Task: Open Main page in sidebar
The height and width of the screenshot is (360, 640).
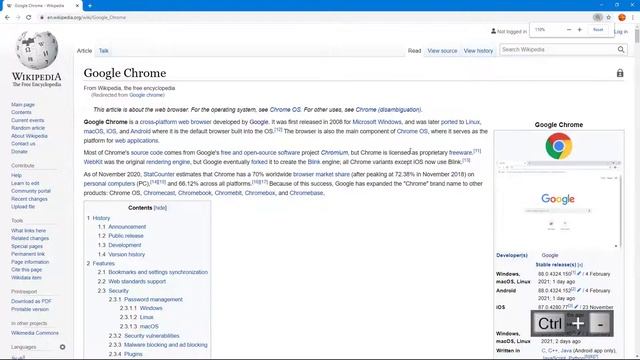Action: coord(23,104)
